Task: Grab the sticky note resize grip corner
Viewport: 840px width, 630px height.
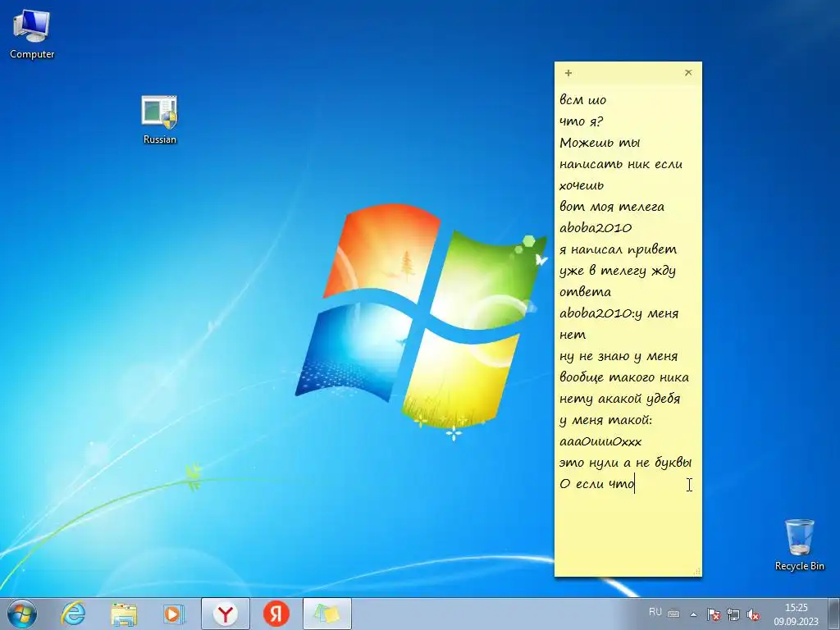Action: tap(697, 572)
